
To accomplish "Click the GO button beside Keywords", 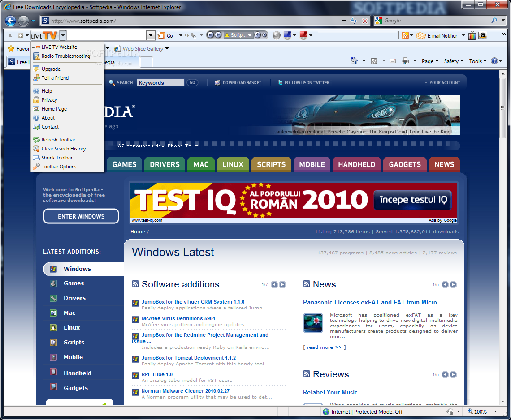I will click(192, 83).
